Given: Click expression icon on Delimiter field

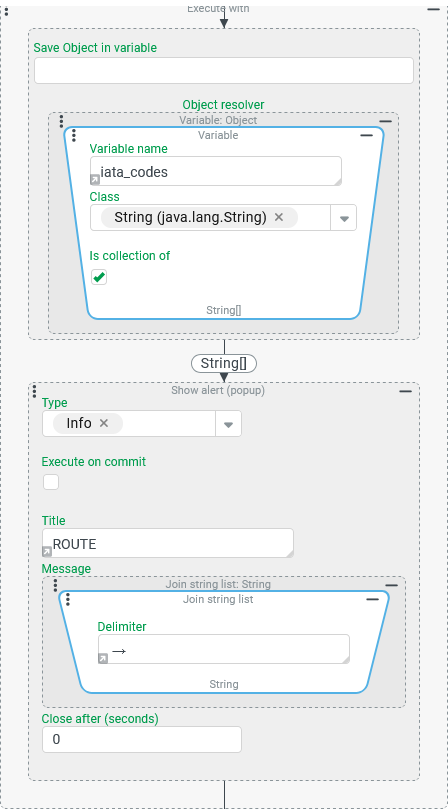Looking at the screenshot, I should (103, 658).
